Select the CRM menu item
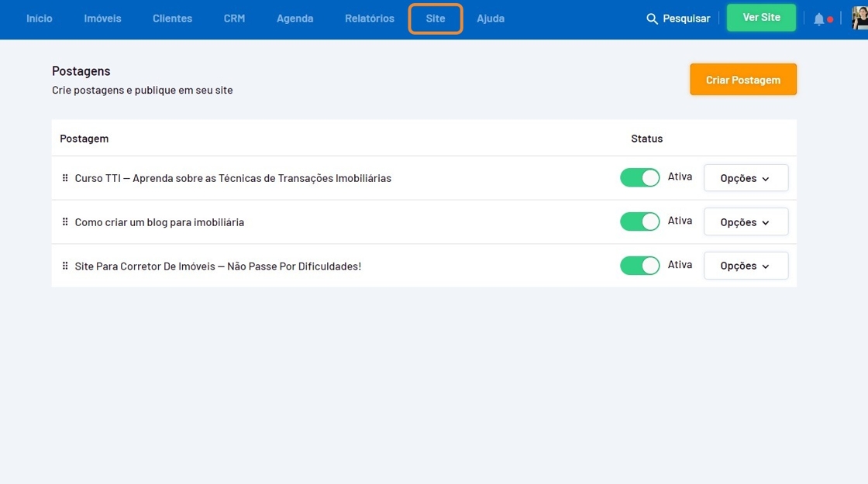Screen dimensions: 868x484 pos(234,19)
